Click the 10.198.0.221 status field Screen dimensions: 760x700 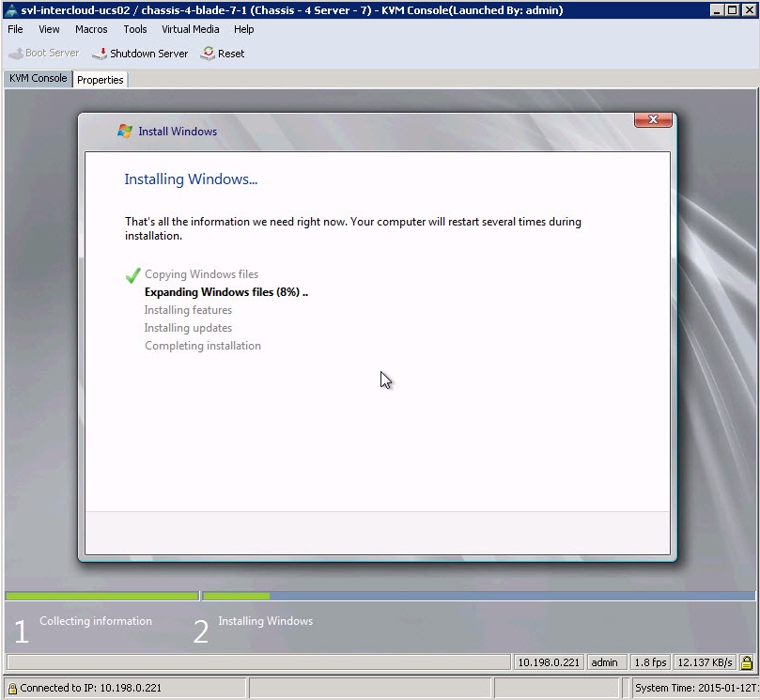549,662
